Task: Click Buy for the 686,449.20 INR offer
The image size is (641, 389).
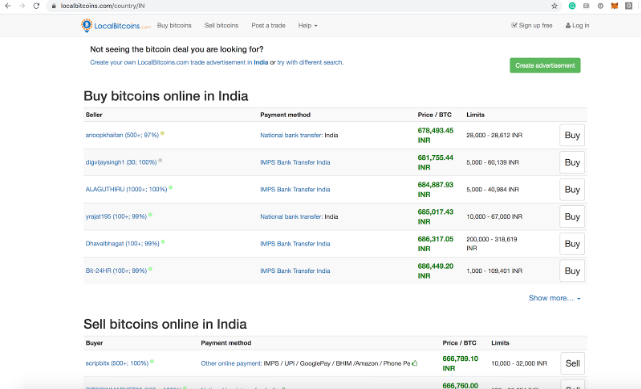Action: (572, 271)
